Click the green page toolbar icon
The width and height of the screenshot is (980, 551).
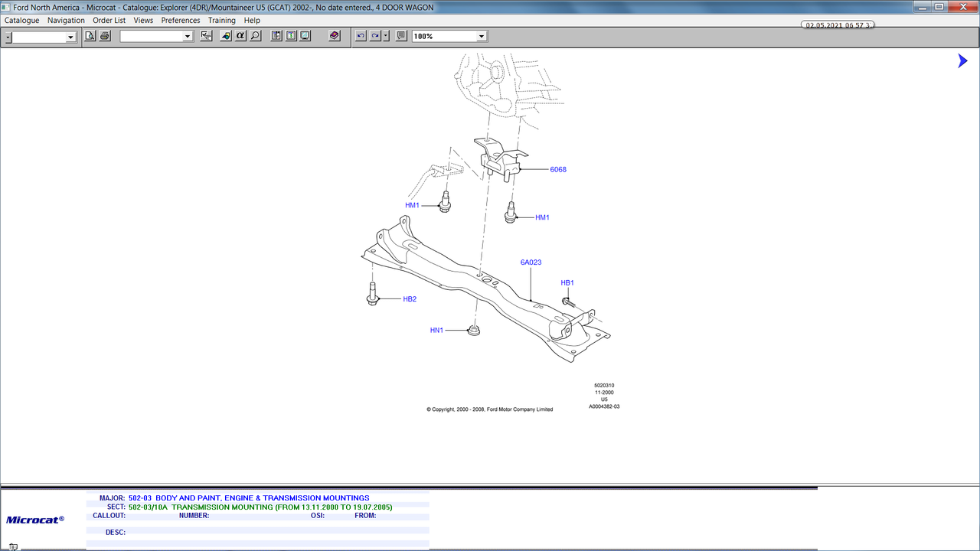click(x=291, y=36)
